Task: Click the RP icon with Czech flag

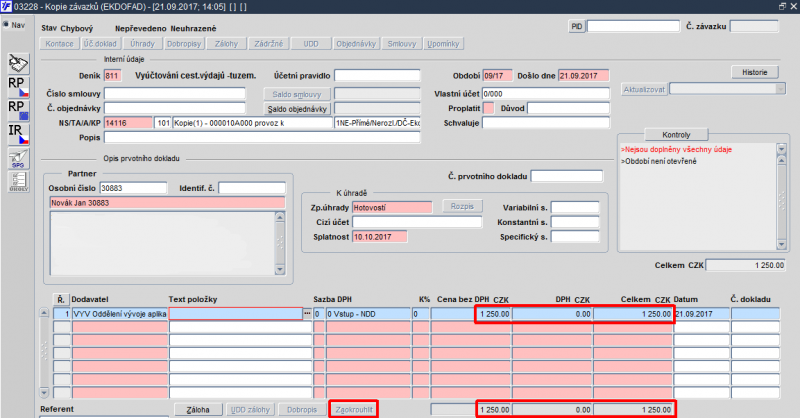Action: click(18, 87)
